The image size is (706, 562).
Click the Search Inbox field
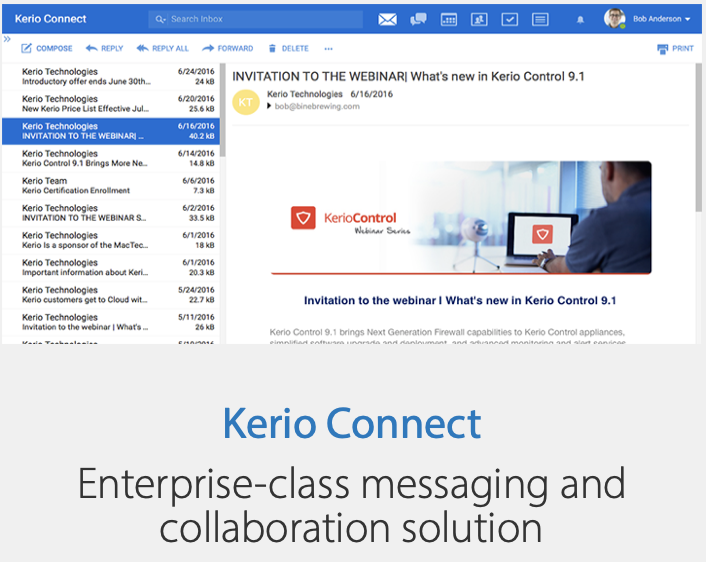pyautogui.click(x=255, y=19)
